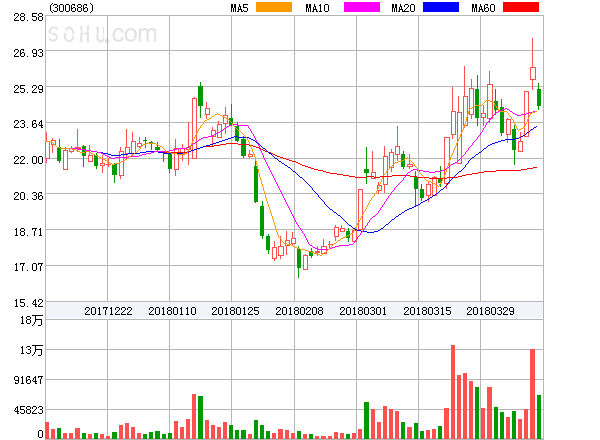Click the 20171222 date label

click(x=108, y=311)
